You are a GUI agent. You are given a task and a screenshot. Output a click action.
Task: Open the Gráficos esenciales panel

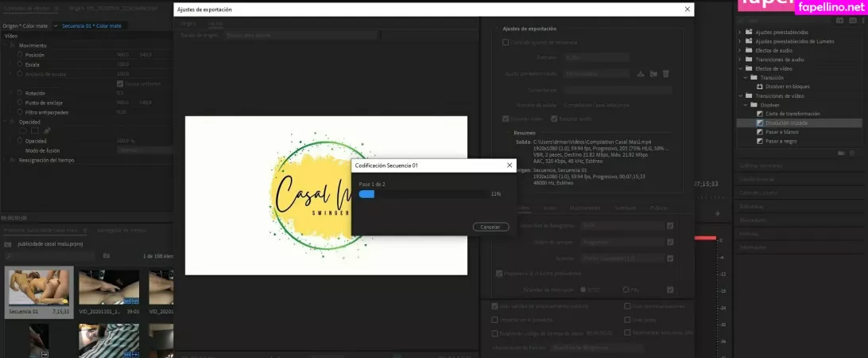click(761, 165)
